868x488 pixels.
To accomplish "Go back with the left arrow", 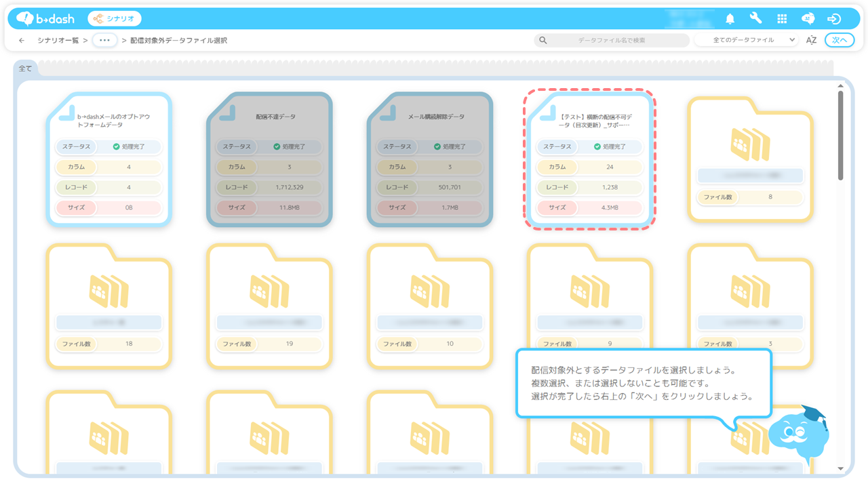I will [x=22, y=40].
